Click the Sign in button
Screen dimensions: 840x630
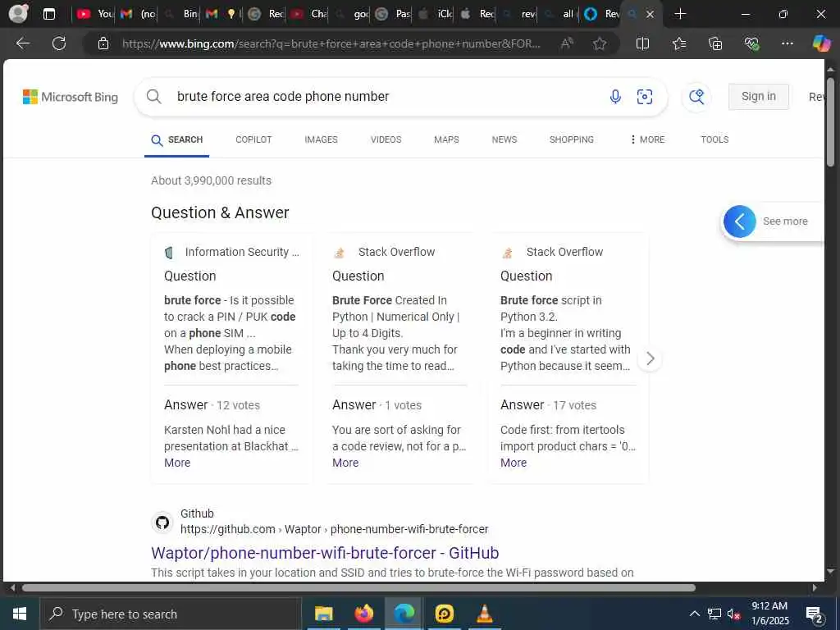click(758, 97)
